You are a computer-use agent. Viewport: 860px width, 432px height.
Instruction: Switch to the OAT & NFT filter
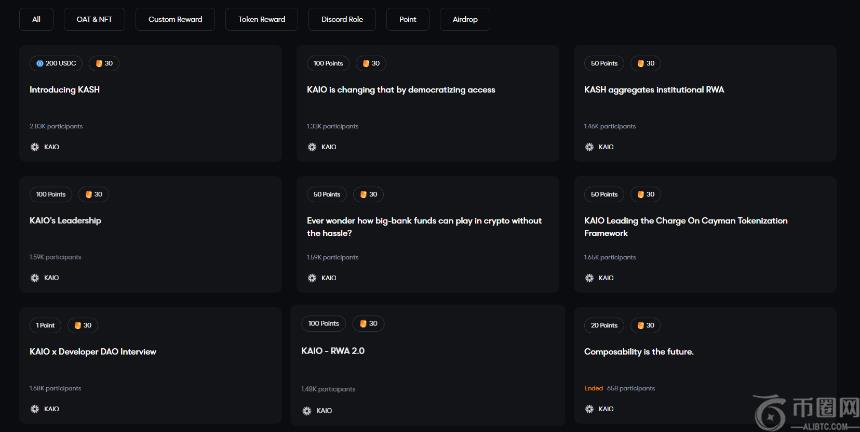coord(94,19)
